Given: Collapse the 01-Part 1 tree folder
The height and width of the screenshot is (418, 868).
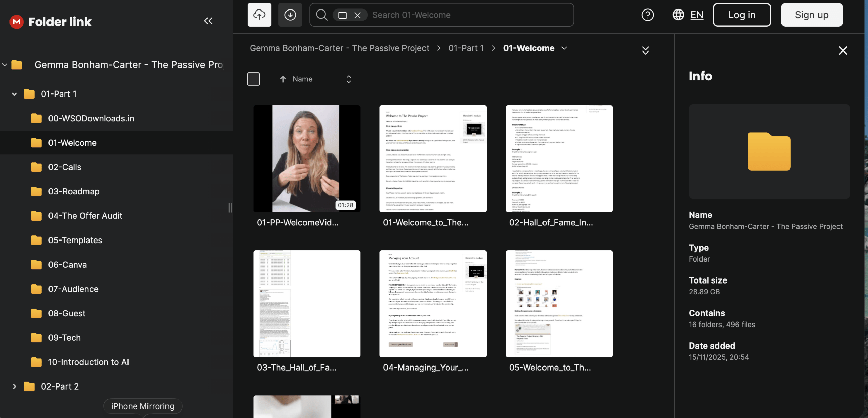Looking at the screenshot, I should 14,94.
